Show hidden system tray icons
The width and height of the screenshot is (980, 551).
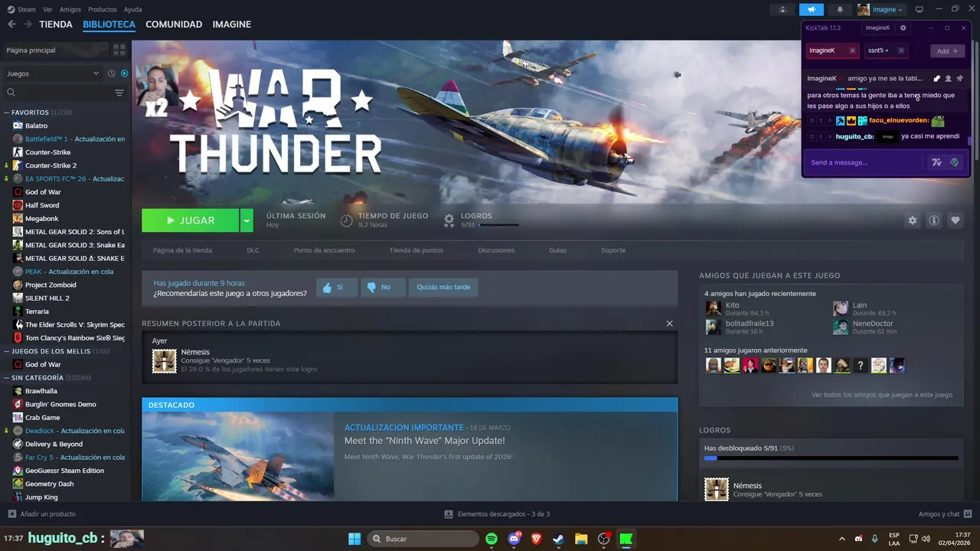click(842, 539)
